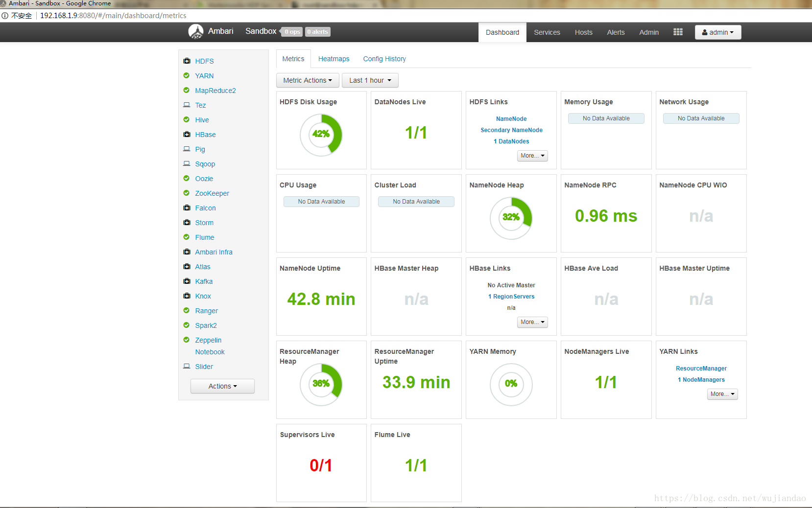Viewport: 812px width, 508px height.
Task: Click the Oozie green status icon
Action: [187, 179]
